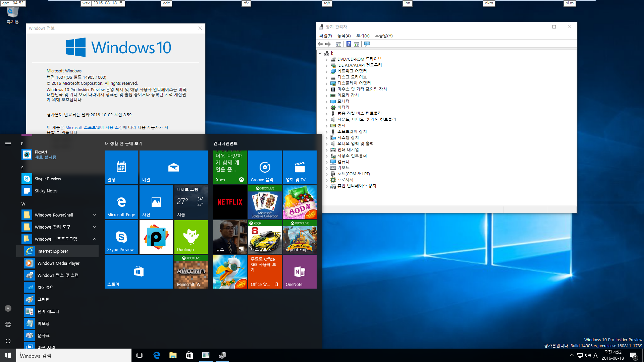Open OneNote tile in Start menu
The height and width of the screenshot is (362, 644).
[x=300, y=271]
